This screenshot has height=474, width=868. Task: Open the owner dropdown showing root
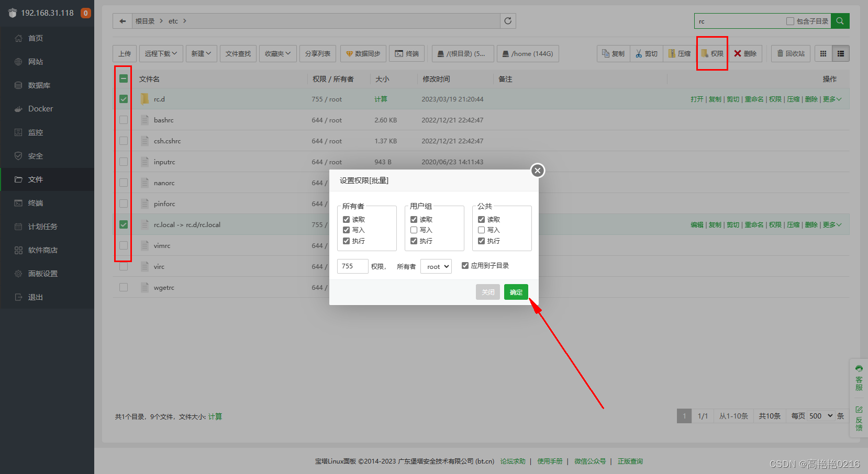436,266
